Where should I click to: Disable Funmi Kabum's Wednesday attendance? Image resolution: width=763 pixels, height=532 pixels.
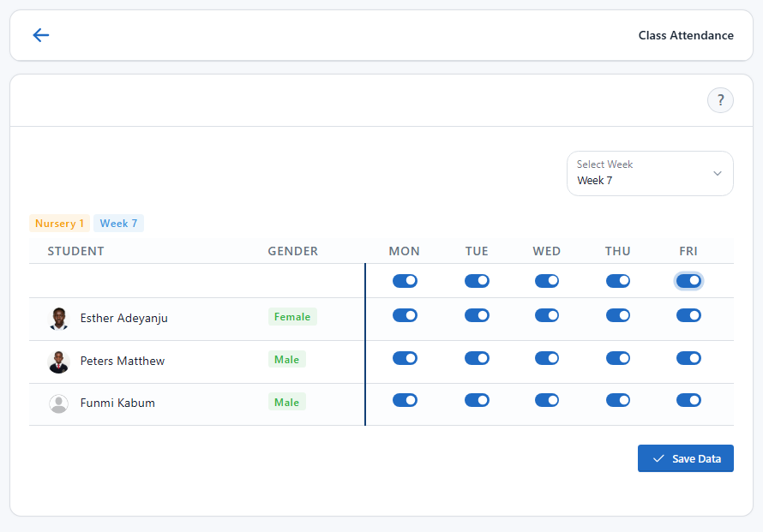click(546, 399)
